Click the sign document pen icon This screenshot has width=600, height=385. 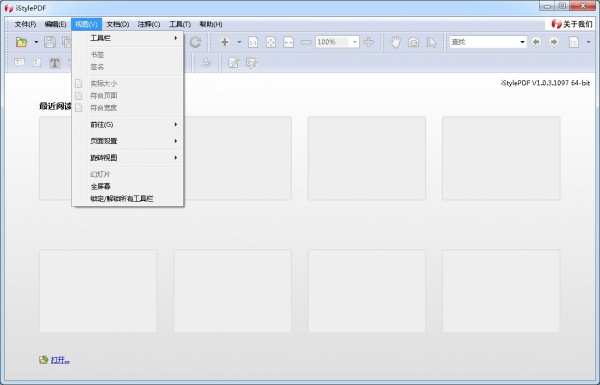tap(251, 63)
